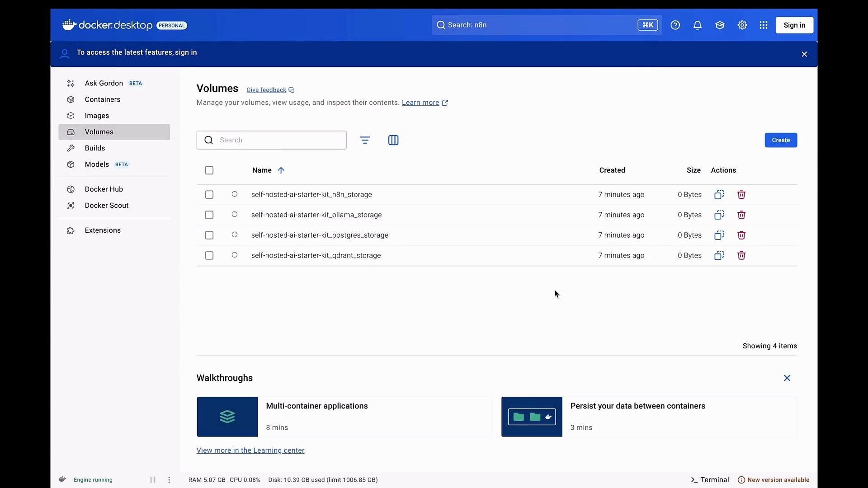868x488 pixels.
Task: Click the Images icon in sidebar
Action: coord(71,116)
